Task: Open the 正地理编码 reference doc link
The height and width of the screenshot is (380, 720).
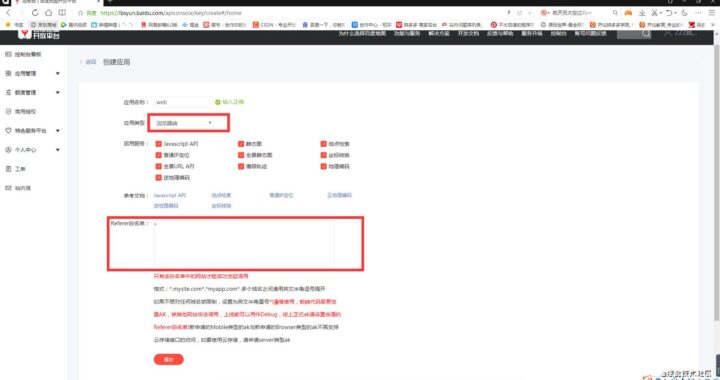Action: 339,196
